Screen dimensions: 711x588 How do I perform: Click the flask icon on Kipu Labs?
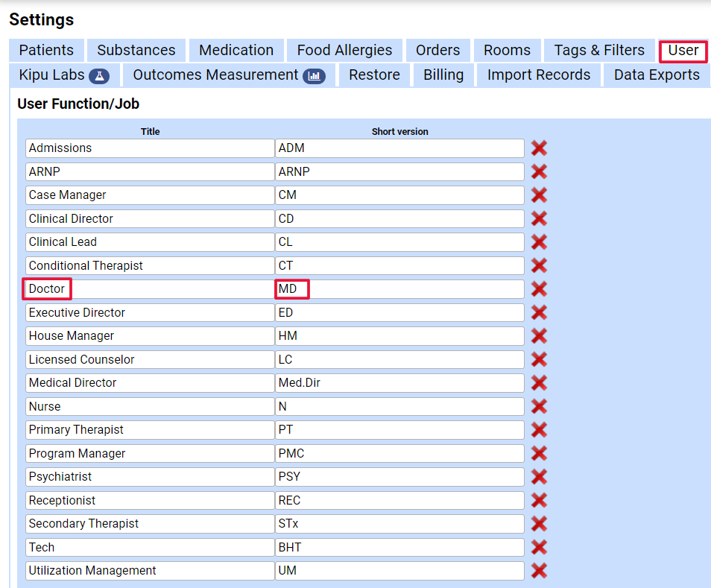[99, 76]
